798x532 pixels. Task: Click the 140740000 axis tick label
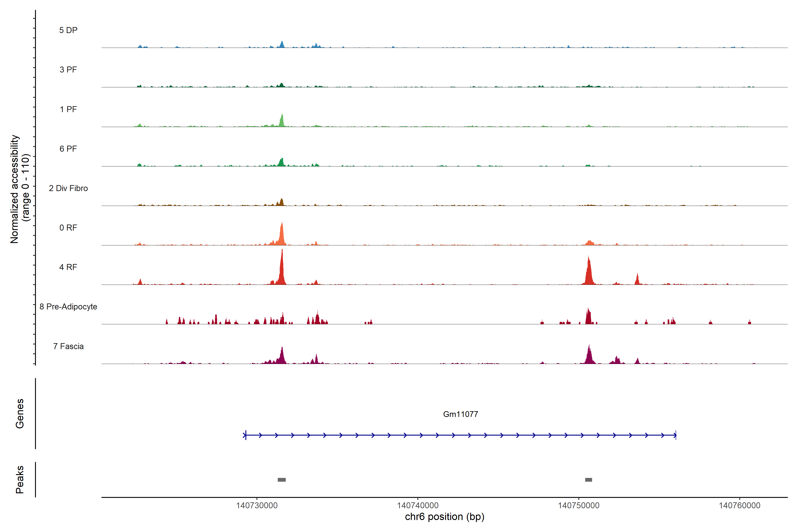(418, 506)
